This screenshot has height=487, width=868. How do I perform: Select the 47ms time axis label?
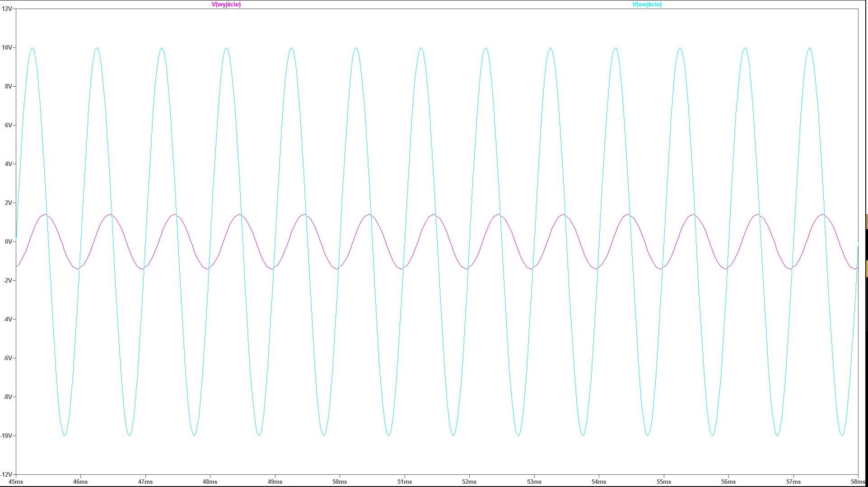pos(145,482)
